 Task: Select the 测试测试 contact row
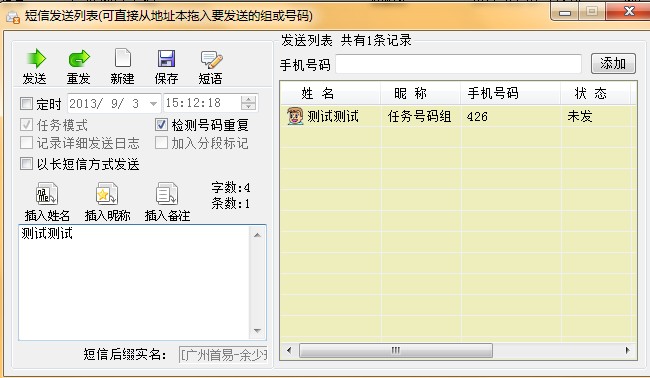(x=458, y=116)
